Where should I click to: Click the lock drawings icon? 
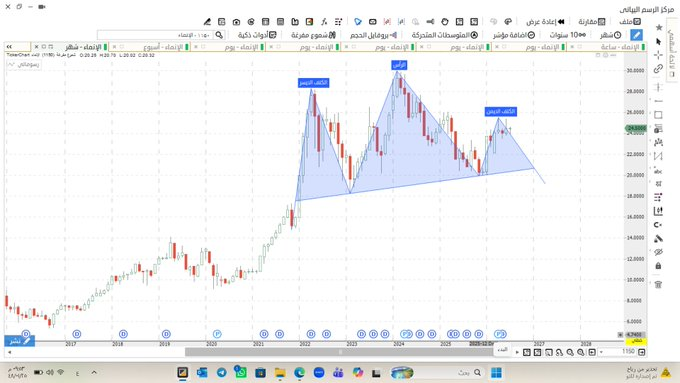click(x=658, y=265)
